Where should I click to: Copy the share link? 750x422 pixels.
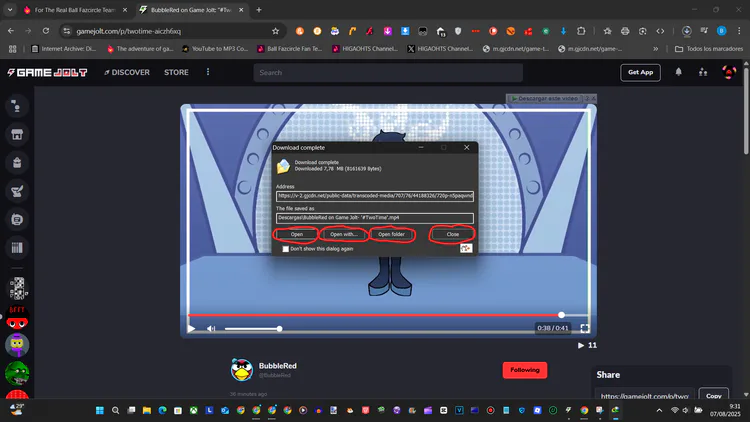coord(714,396)
